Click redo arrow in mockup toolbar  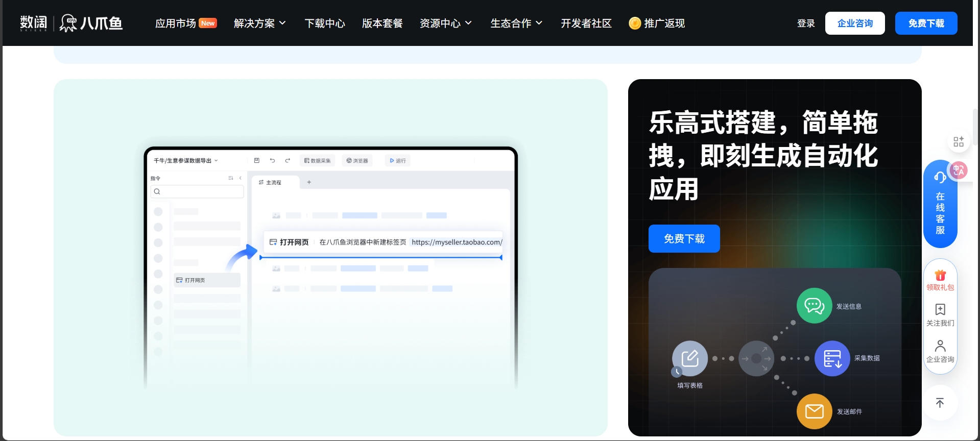(x=288, y=160)
